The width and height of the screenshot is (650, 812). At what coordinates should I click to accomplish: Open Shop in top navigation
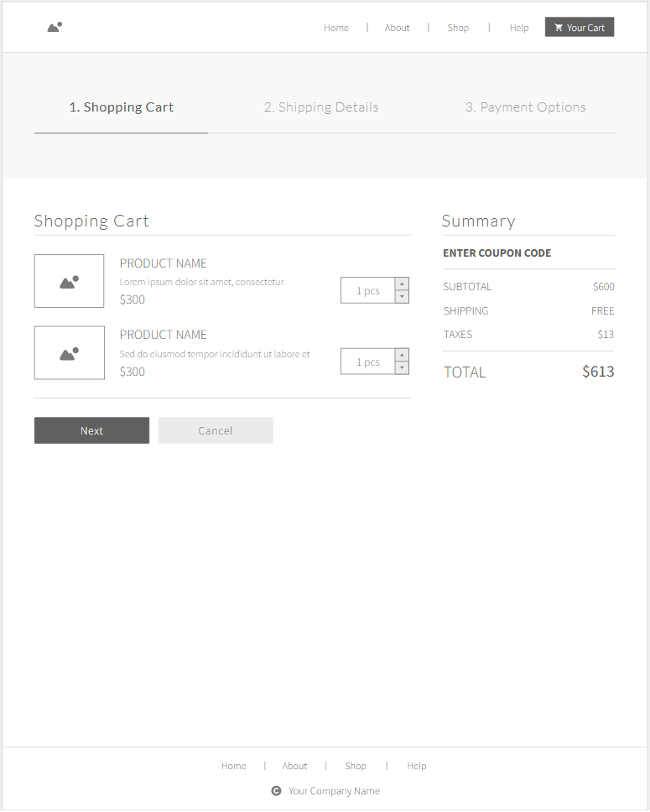click(x=458, y=28)
